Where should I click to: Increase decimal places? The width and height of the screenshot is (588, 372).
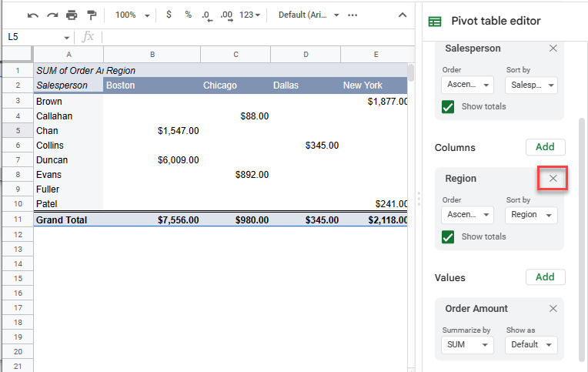click(226, 15)
